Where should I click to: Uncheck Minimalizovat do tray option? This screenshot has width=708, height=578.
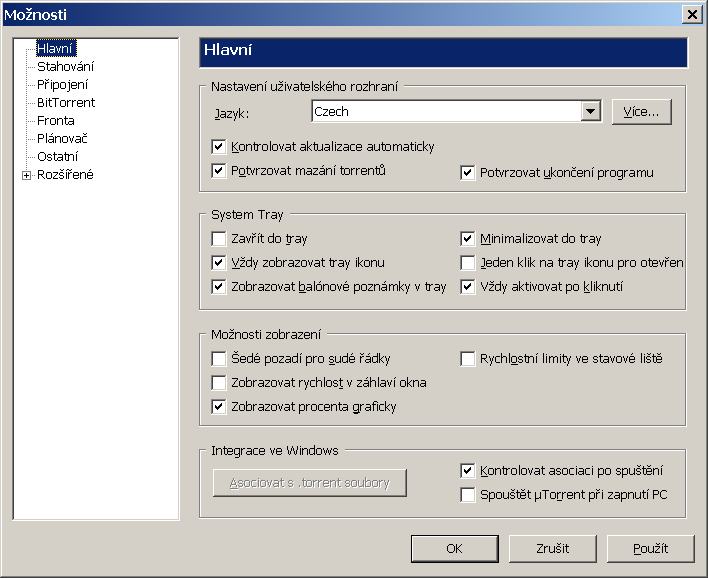pyautogui.click(x=467, y=239)
